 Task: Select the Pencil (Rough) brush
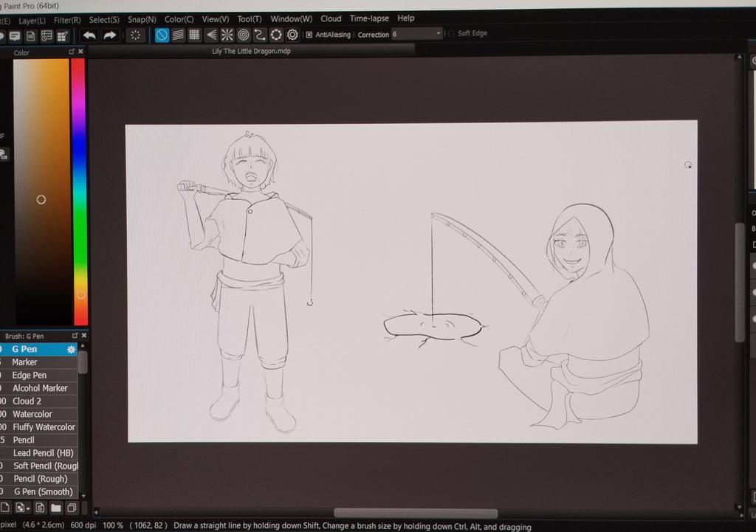(x=38, y=479)
